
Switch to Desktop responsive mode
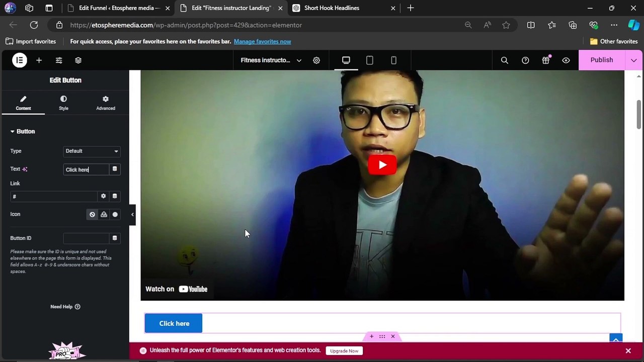pyautogui.click(x=346, y=60)
